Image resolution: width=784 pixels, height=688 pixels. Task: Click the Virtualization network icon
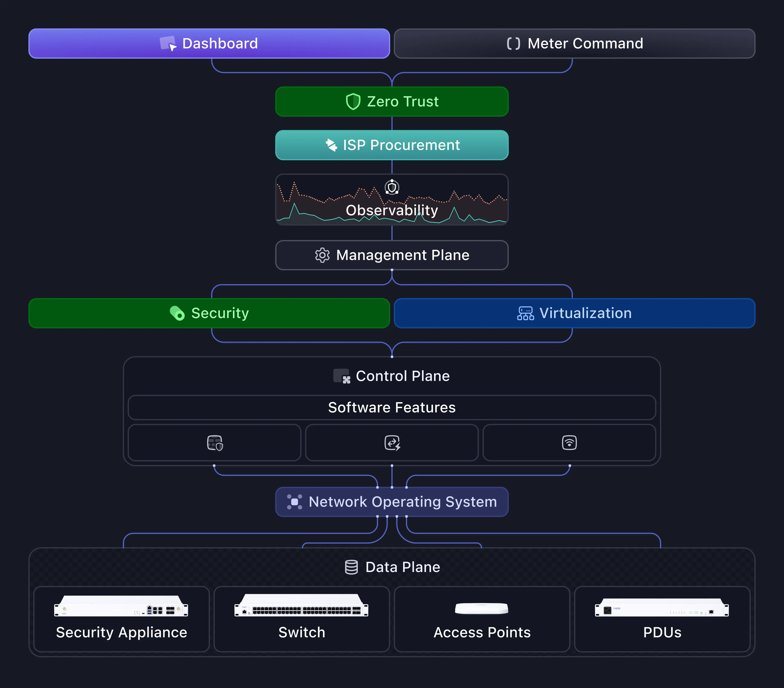pyautogui.click(x=525, y=313)
